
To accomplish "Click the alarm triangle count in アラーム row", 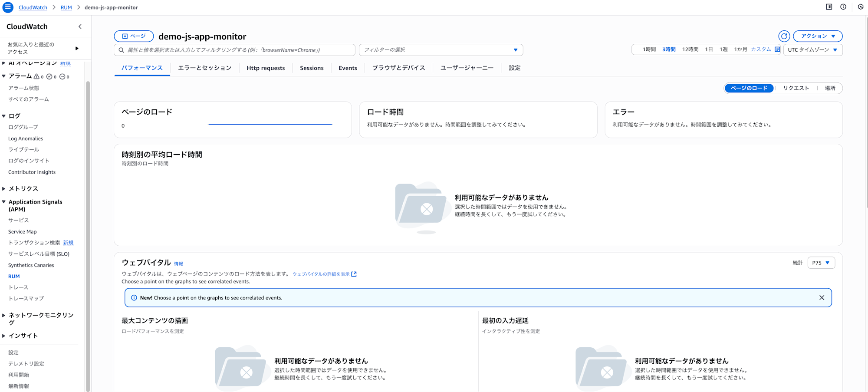I will (x=39, y=76).
